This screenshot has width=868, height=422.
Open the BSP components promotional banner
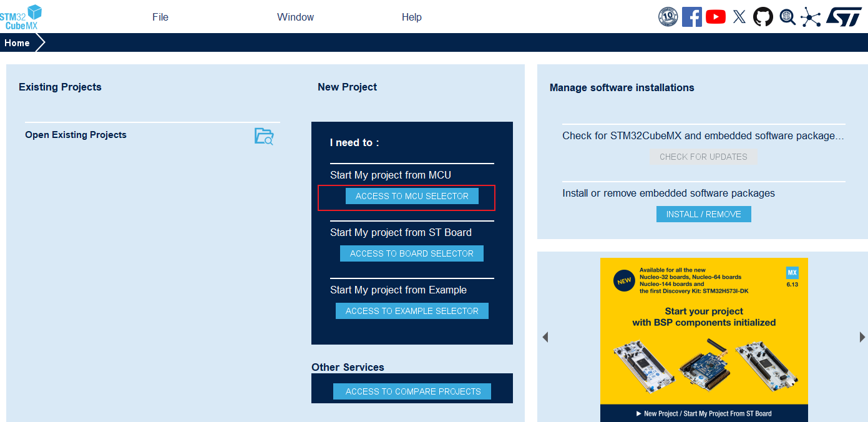[x=704, y=340]
